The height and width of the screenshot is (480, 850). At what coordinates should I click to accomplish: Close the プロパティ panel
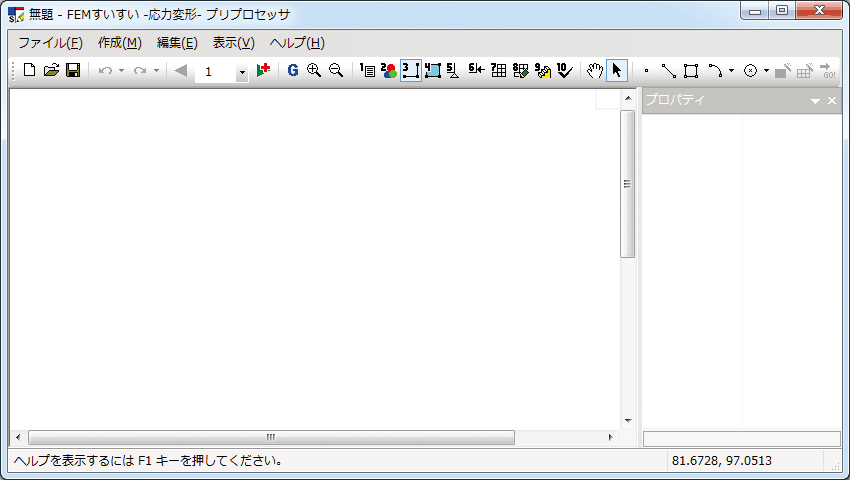(x=832, y=101)
